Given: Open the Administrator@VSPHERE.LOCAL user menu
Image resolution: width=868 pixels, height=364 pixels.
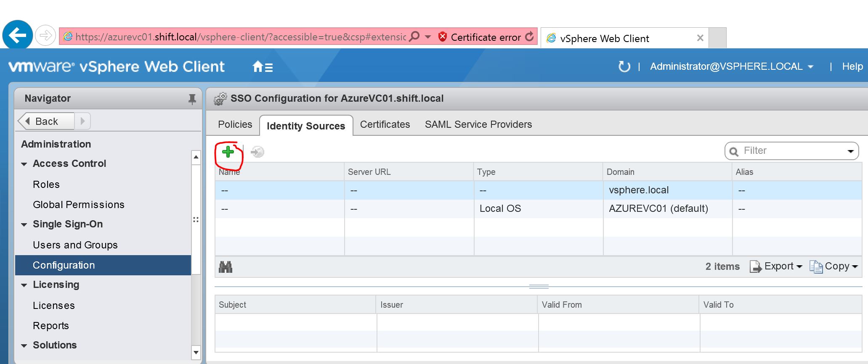Looking at the screenshot, I should coord(732,66).
